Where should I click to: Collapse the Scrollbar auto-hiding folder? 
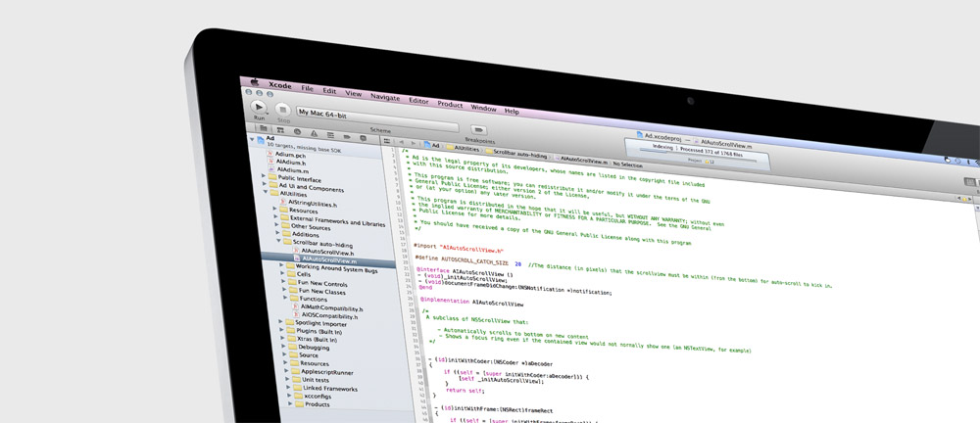[279, 240]
